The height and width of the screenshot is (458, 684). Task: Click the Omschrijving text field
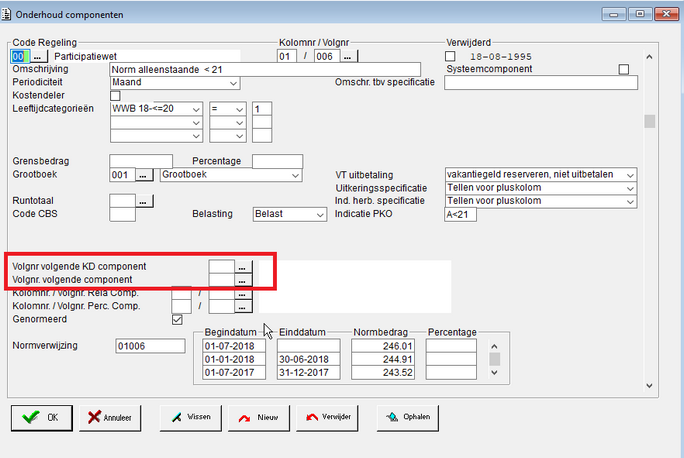[x=265, y=70]
